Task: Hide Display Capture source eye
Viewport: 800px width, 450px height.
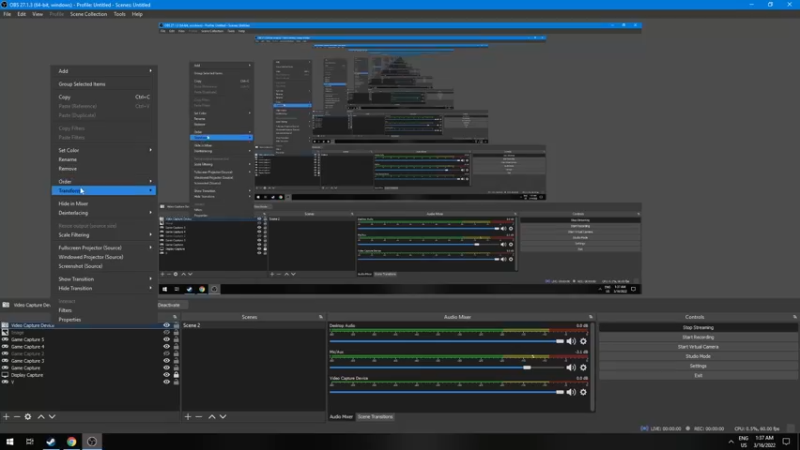Action: pyautogui.click(x=166, y=375)
